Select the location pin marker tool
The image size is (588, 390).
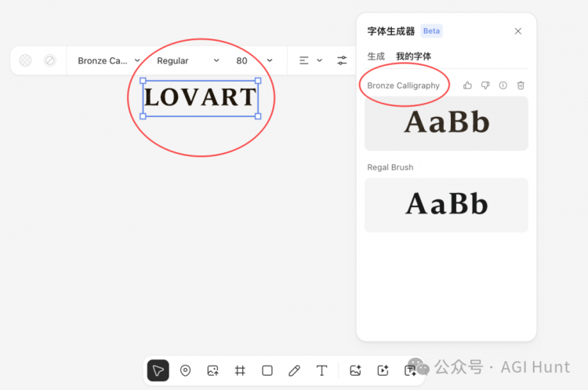click(x=185, y=370)
